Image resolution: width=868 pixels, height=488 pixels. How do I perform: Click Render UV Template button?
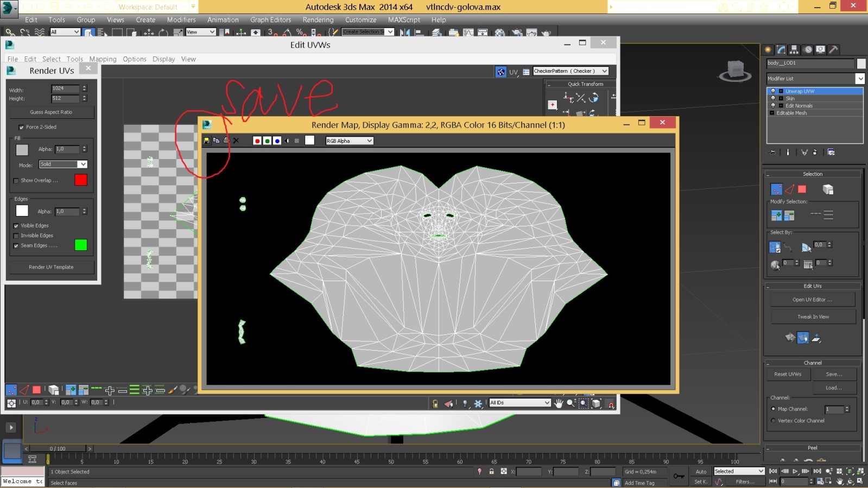(51, 267)
